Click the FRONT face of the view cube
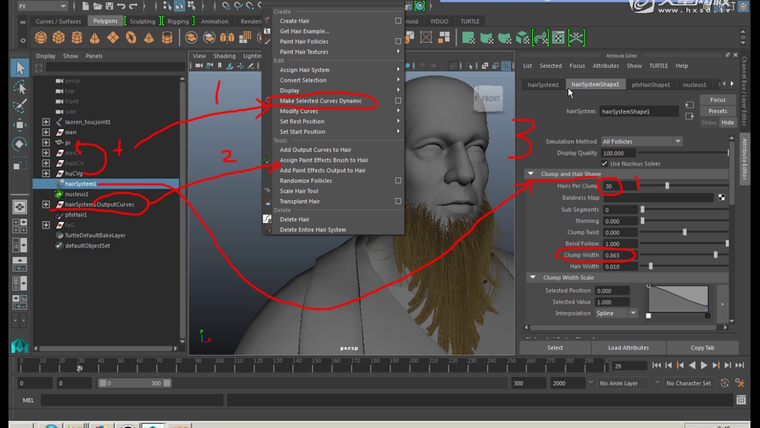This screenshot has height=428, width=760. coord(490,98)
